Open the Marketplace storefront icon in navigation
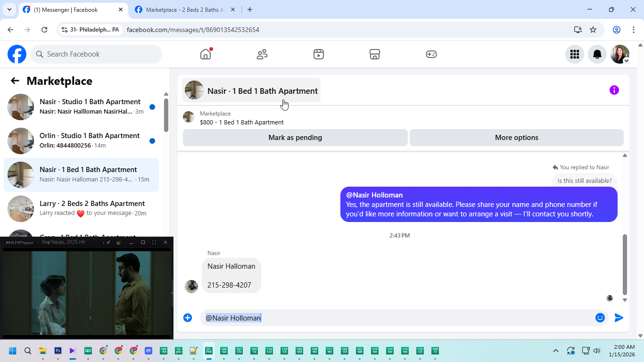Image resolution: width=644 pixels, height=362 pixels. (375, 54)
